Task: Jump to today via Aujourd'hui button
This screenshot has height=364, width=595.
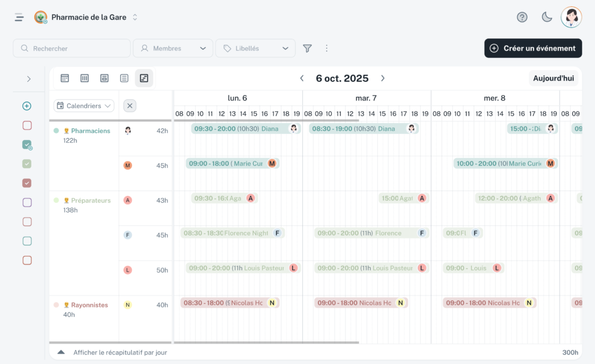Action: [x=553, y=78]
